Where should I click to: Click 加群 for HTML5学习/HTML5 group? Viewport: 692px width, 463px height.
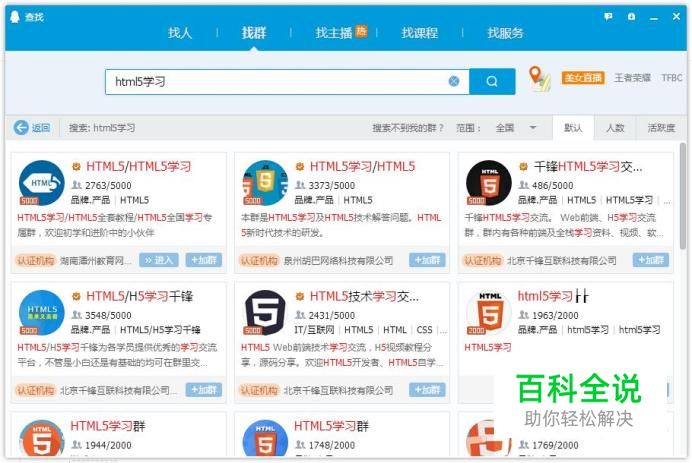tap(427, 260)
